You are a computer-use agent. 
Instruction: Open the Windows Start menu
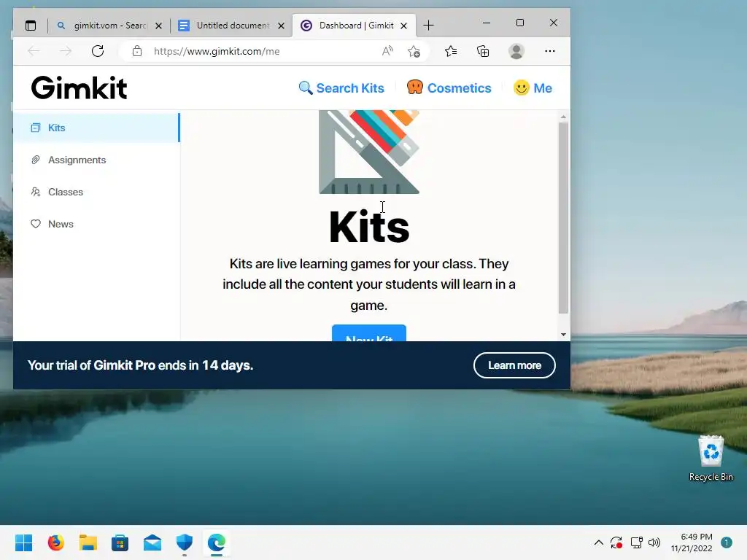(24, 542)
